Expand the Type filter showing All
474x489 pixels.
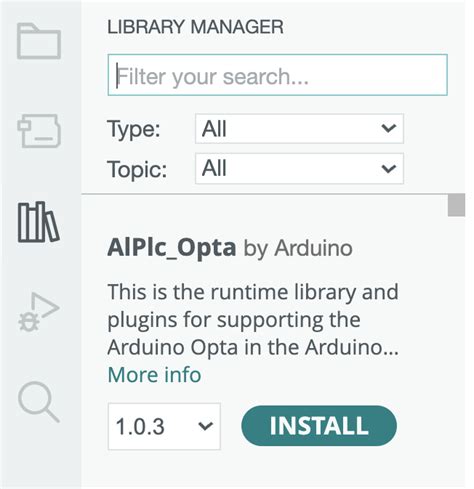tap(299, 129)
